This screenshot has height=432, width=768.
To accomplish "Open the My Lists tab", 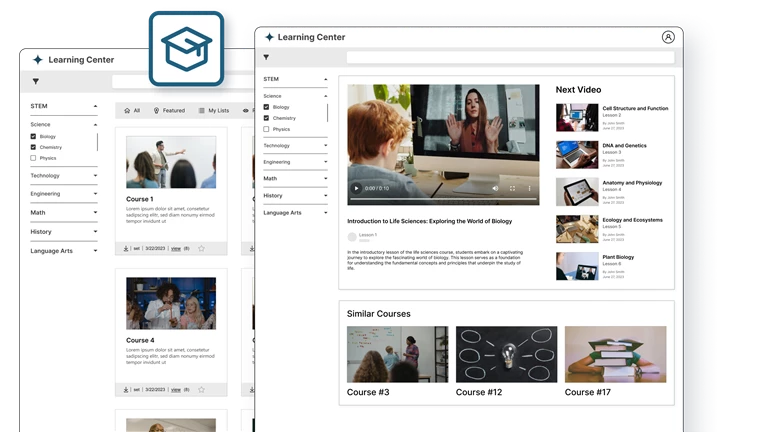I will 213,111.
